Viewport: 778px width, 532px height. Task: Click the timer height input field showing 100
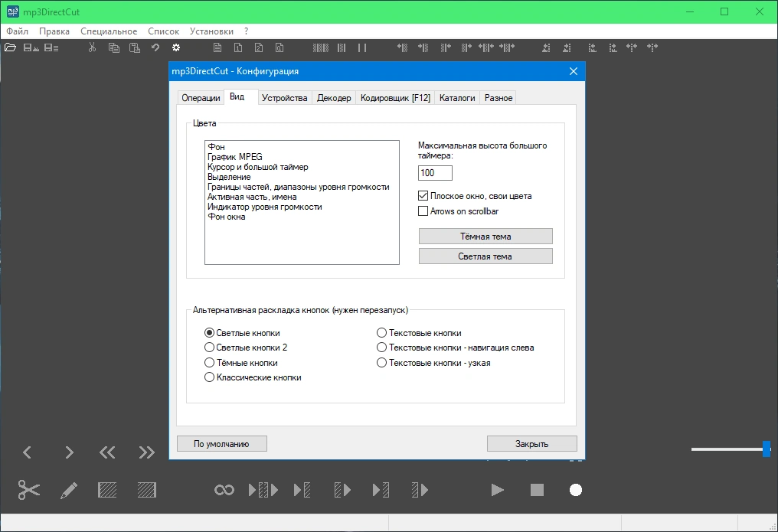click(x=435, y=173)
